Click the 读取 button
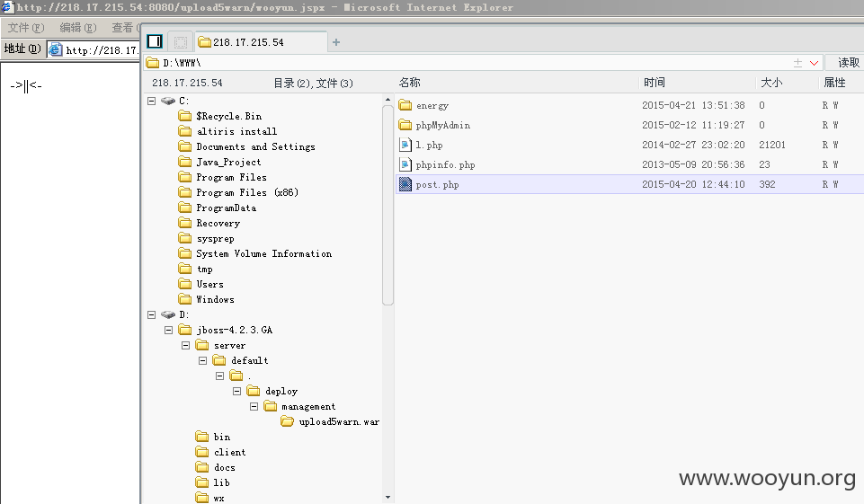Screen dimensions: 864x504 pyautogui.click(x=849, y=63)
